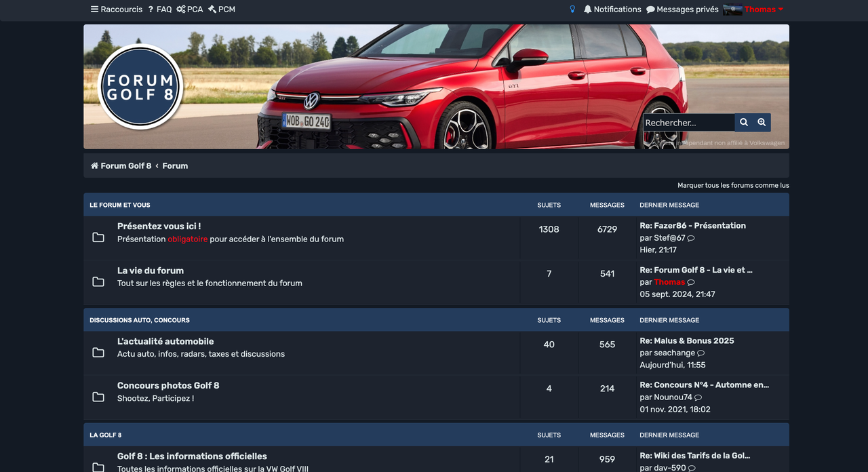View Nounou74 user profile
868x472 pixels.
[673, 397]
